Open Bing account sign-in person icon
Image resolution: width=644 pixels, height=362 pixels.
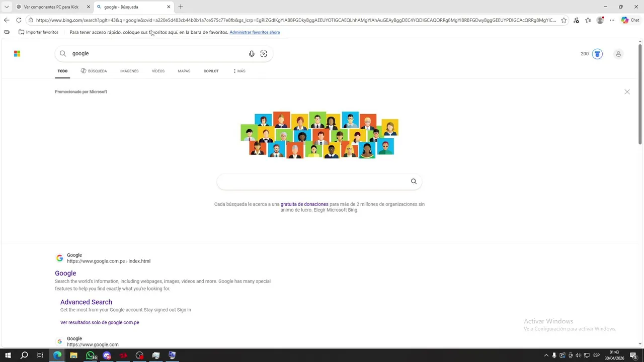coord(618,54)
